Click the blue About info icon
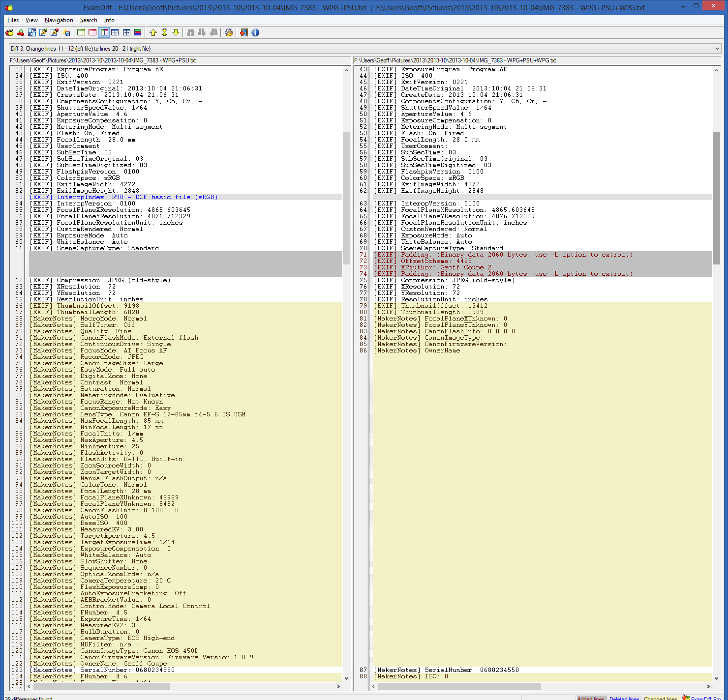Image resolution: width=728 pixels, height=700 pixels. [x=255, y=32]
